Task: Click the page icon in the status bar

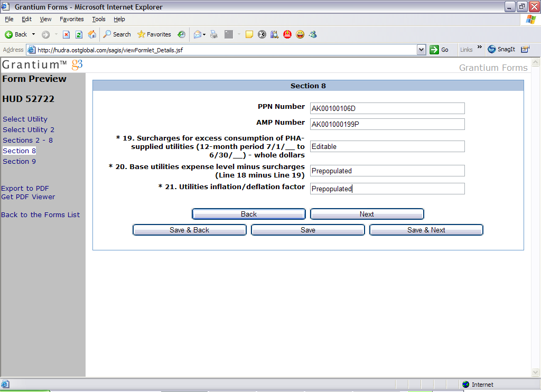Action: point(5,384)
